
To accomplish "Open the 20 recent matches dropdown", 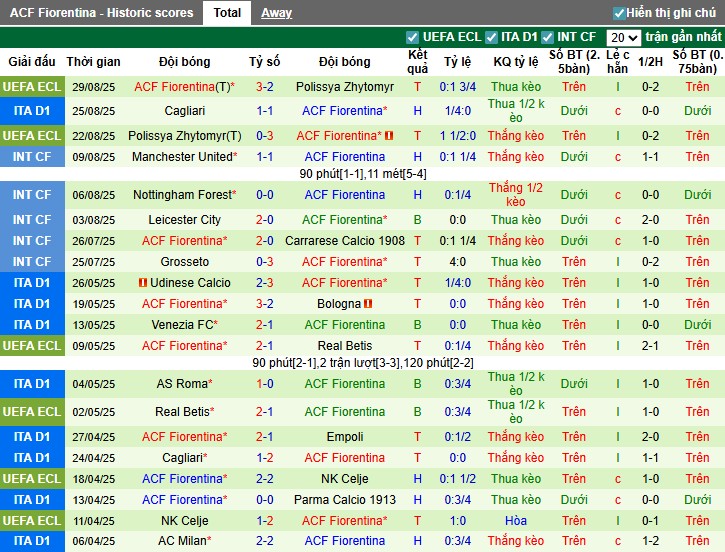I will [623, 37].
